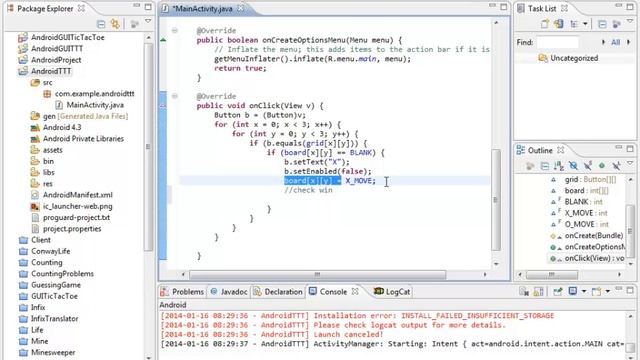Switch to the Javadoc tab
The width and height of the screenshot is (640, 360).
pyautogui.click(x=229, y=292)
